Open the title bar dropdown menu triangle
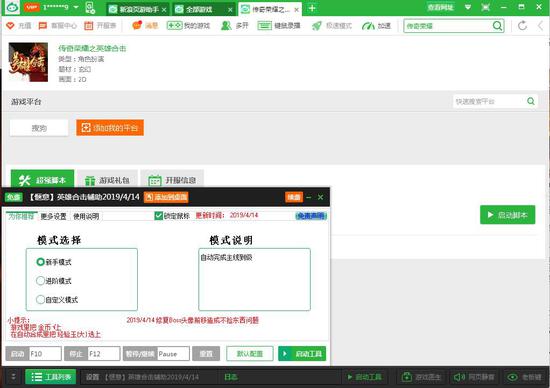This screenshot has height=388, width=550. 468,7
